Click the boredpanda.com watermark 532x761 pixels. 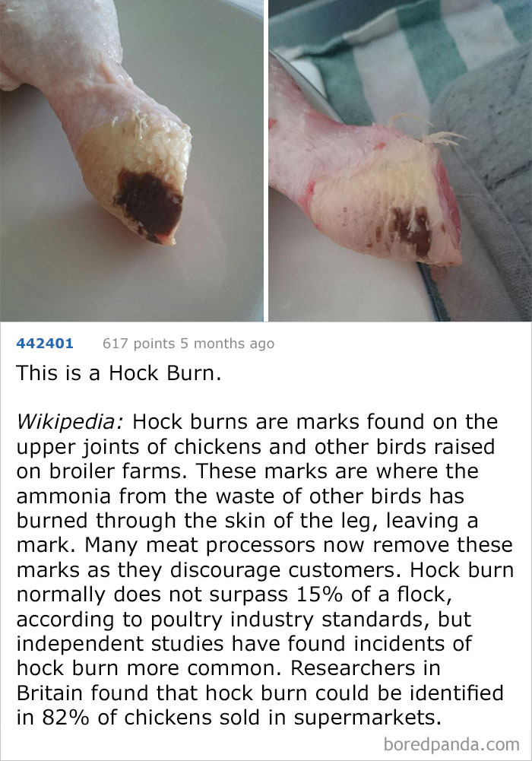tap(451, 744)
